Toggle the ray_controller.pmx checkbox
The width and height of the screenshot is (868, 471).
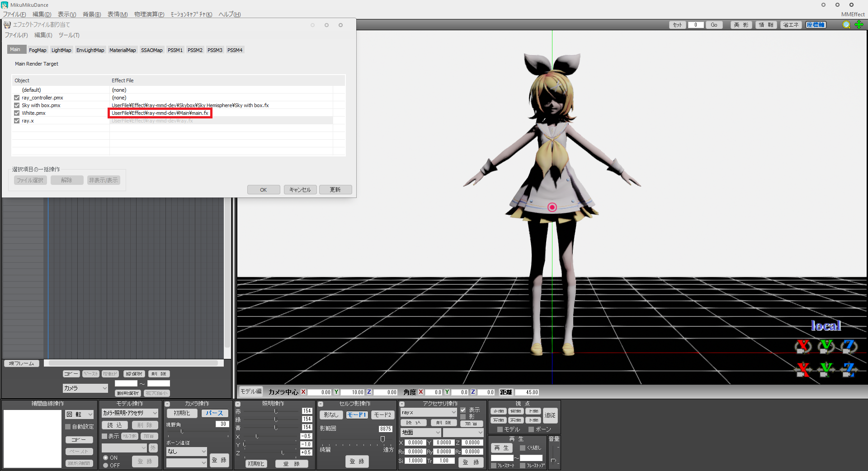[x=17, y=98]
